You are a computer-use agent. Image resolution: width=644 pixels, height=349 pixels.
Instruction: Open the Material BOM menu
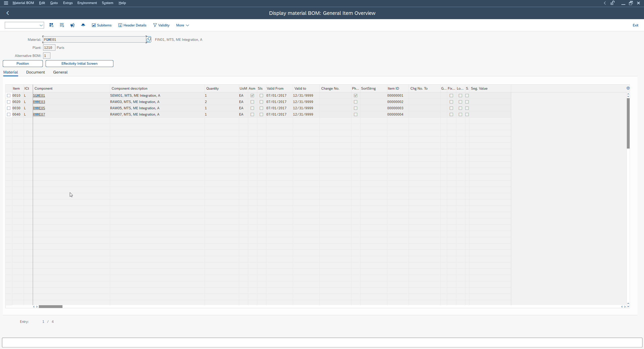(x=23, y=3)
